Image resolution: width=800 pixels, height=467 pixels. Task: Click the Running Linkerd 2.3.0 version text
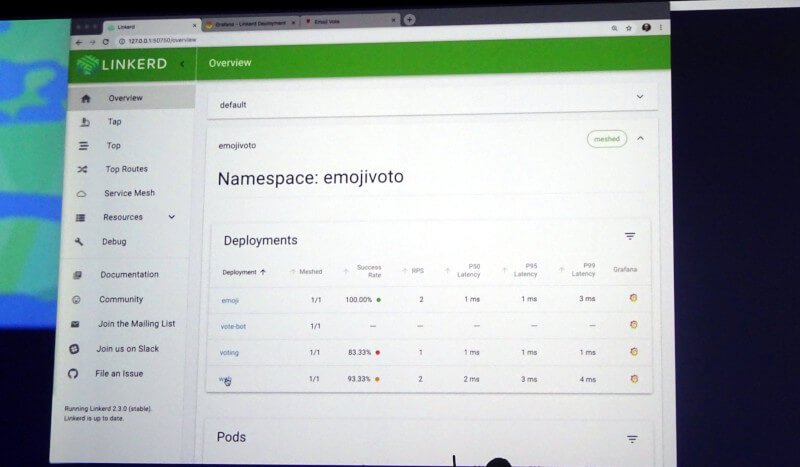(x=108, y=409)
